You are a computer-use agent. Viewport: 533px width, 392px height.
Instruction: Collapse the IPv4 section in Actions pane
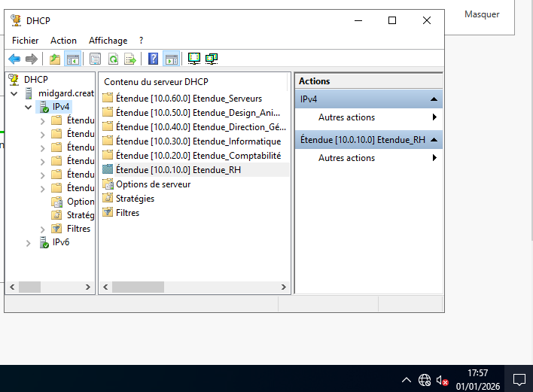pyautogui.click(x=434, y=99)
